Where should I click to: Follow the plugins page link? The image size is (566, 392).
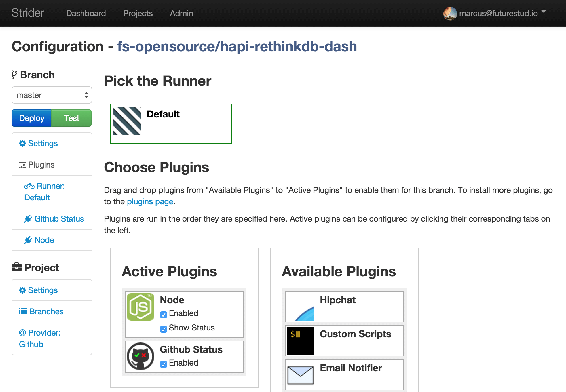150,201
